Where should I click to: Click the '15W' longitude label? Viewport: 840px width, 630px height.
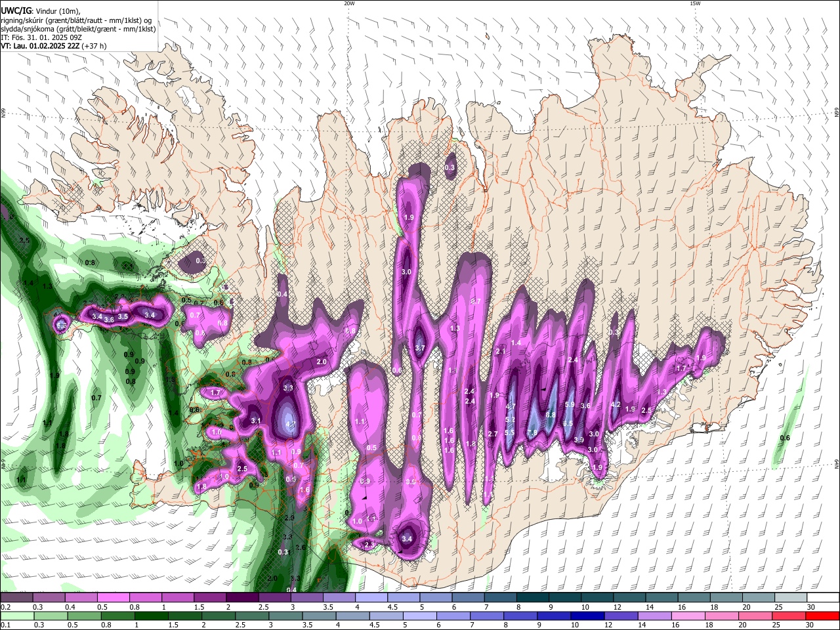point(695,3)
